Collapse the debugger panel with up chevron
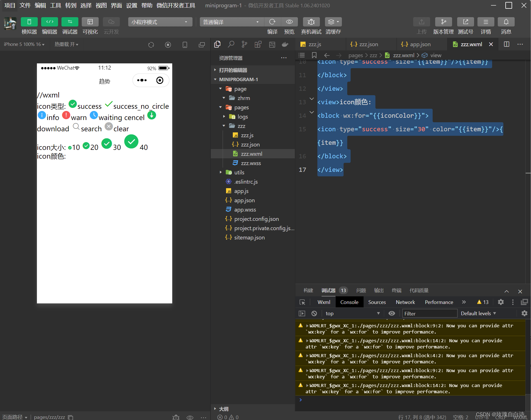 click(506, 291)
